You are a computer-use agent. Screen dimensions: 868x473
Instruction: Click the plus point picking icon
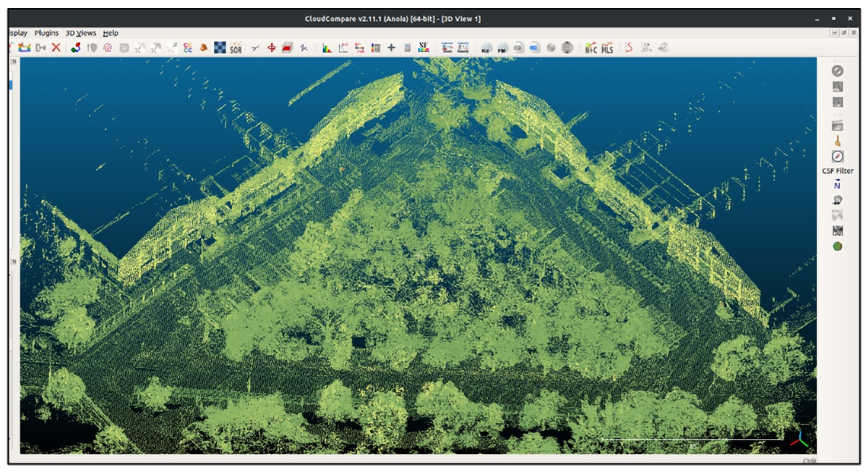[391, 48]
